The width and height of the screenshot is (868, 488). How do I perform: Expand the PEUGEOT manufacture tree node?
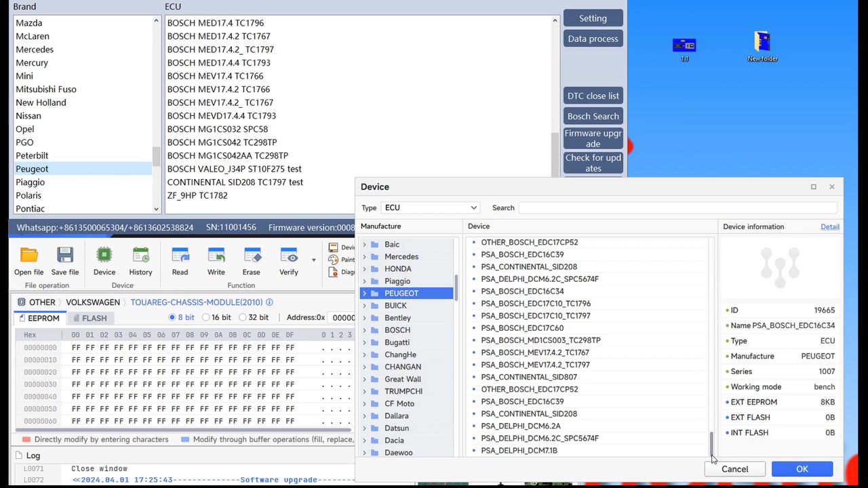[x=365, y=293]
